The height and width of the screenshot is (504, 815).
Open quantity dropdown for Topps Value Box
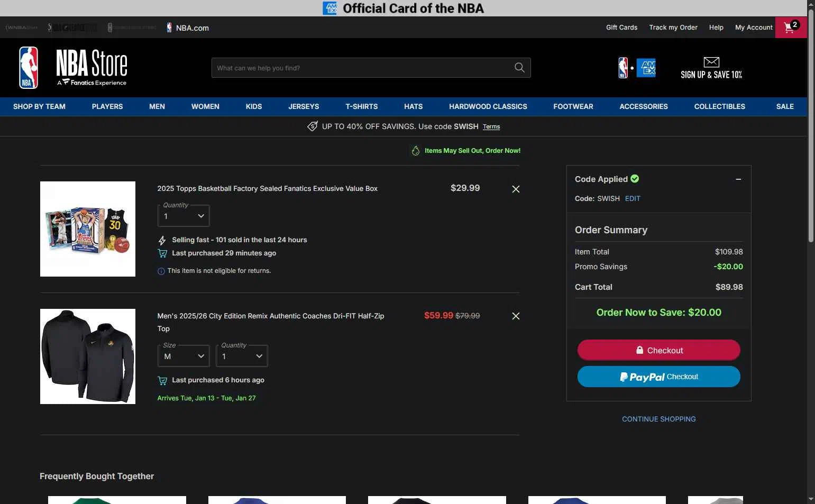pyautogui.click(x=184, y=216)
